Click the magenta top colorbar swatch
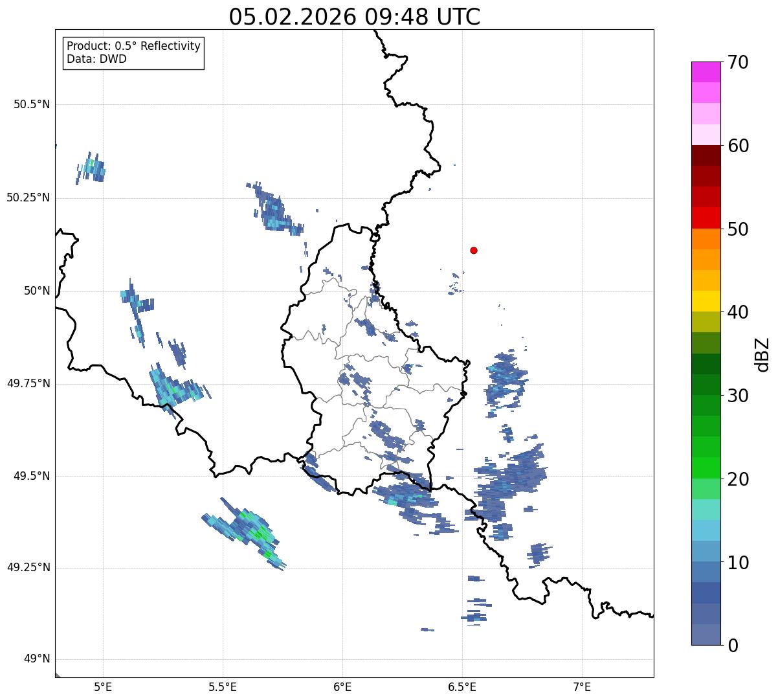 tap(706, 72)
